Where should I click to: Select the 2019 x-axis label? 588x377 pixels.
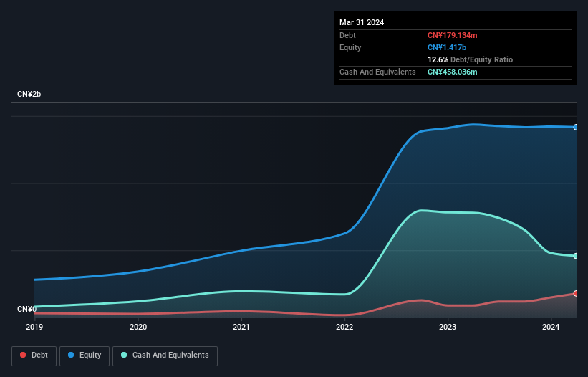[x=34, y=327]
